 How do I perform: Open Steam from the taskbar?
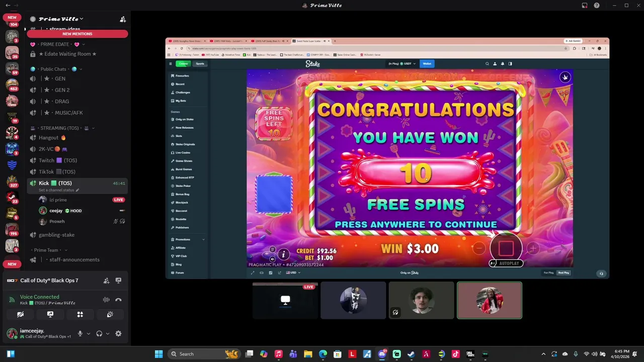click(411, 354)
